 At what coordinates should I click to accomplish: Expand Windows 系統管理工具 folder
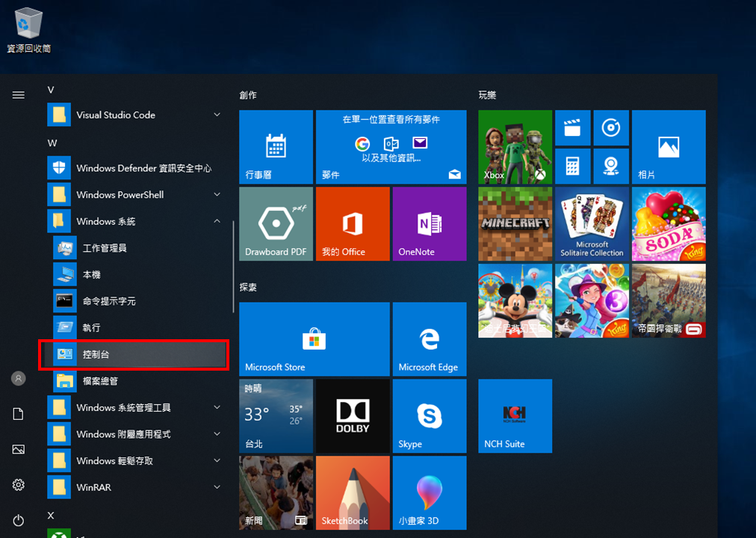pos(135,407)
